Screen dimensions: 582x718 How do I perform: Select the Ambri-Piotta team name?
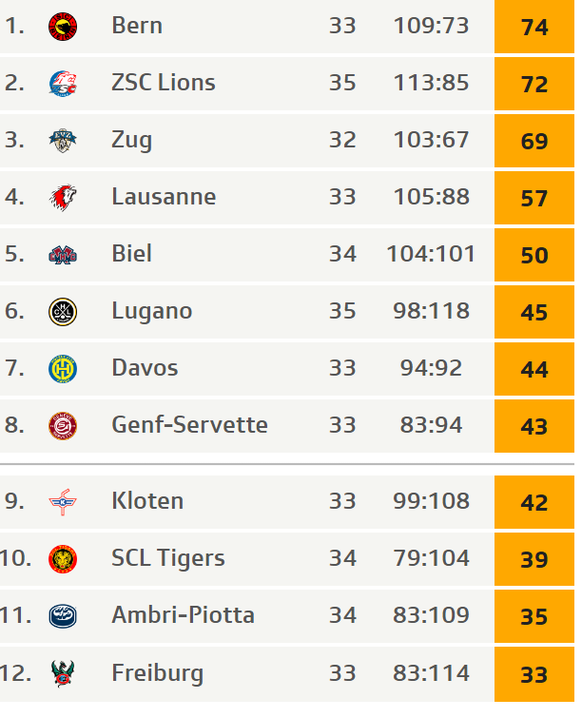click(183, 615)
